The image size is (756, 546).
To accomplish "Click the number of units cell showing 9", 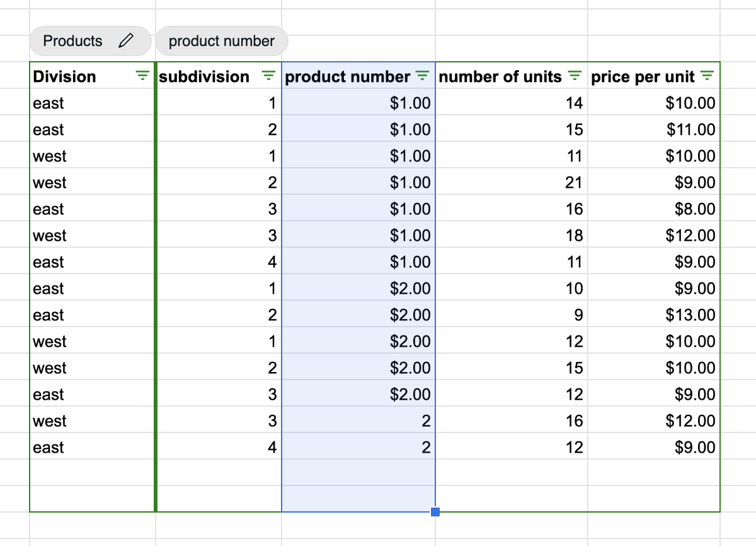I will pos(578,315).
